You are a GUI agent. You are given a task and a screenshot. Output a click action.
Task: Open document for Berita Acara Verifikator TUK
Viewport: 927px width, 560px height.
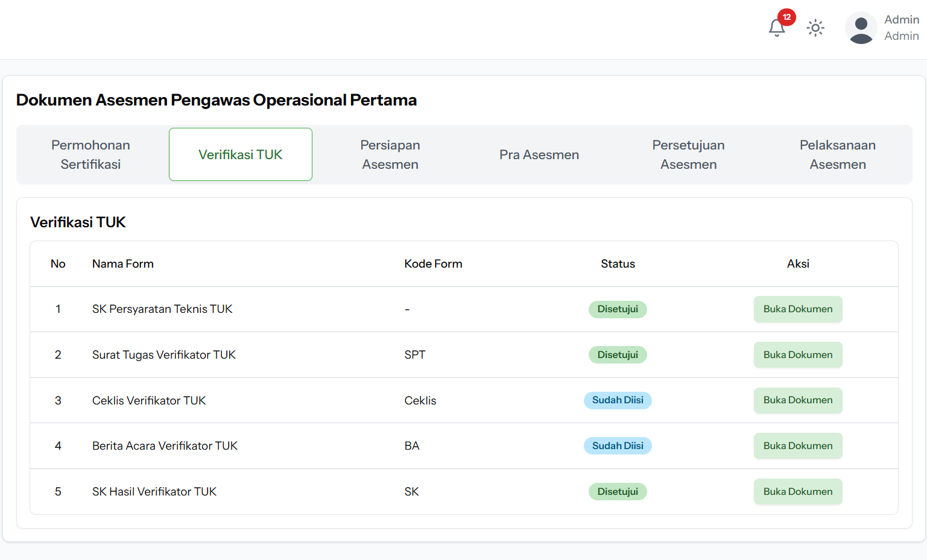[x=798, y=446]
